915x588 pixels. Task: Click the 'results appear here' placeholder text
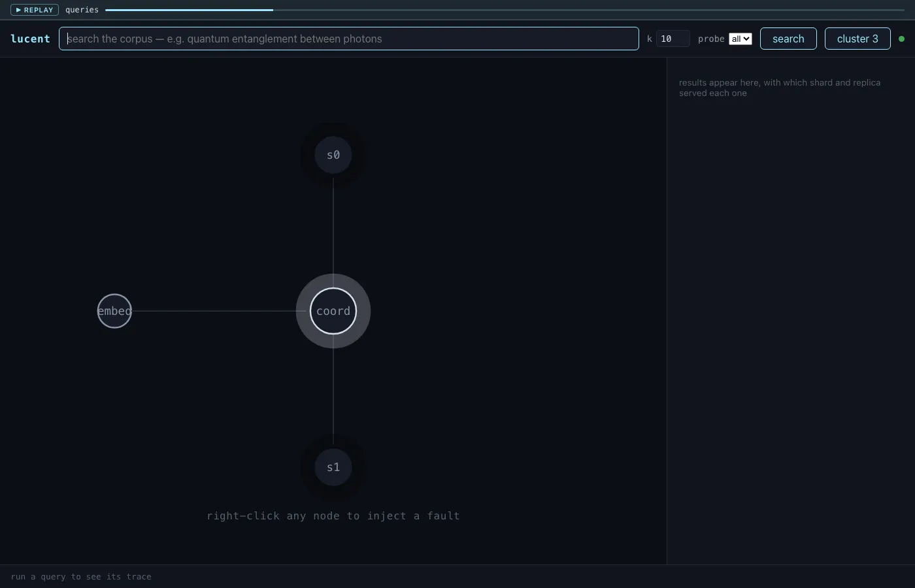click(x=780, y=88)
